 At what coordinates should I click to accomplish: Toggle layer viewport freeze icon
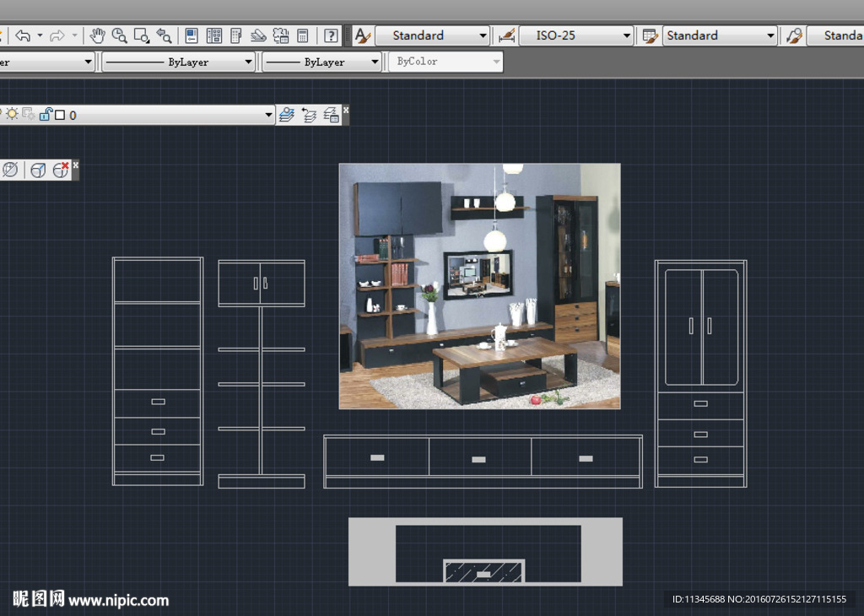[29, 114]
